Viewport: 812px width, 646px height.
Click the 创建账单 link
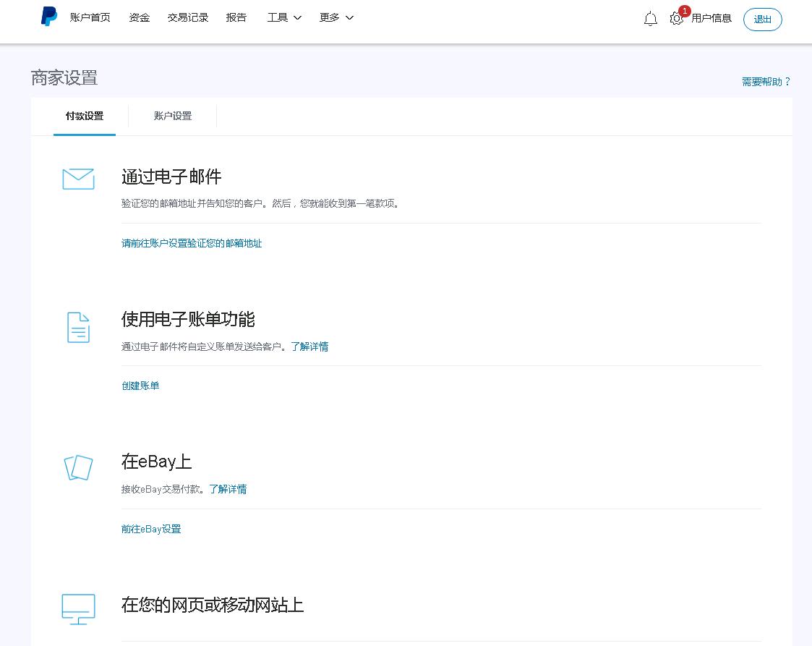tap(140, 385)
